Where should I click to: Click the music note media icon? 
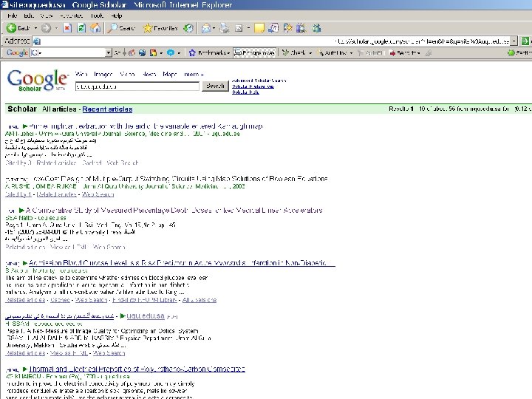[273, 28]
